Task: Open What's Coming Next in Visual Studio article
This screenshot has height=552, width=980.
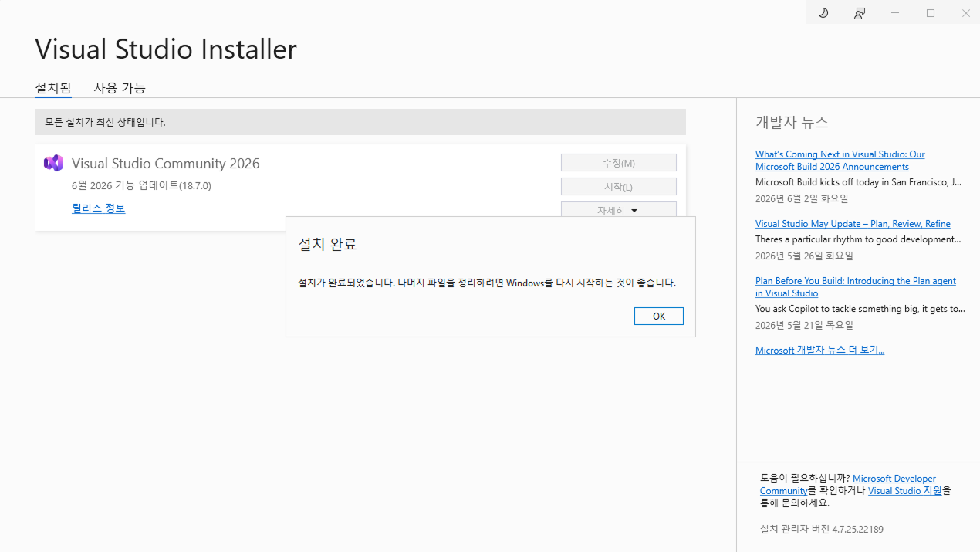Action: 840,161
